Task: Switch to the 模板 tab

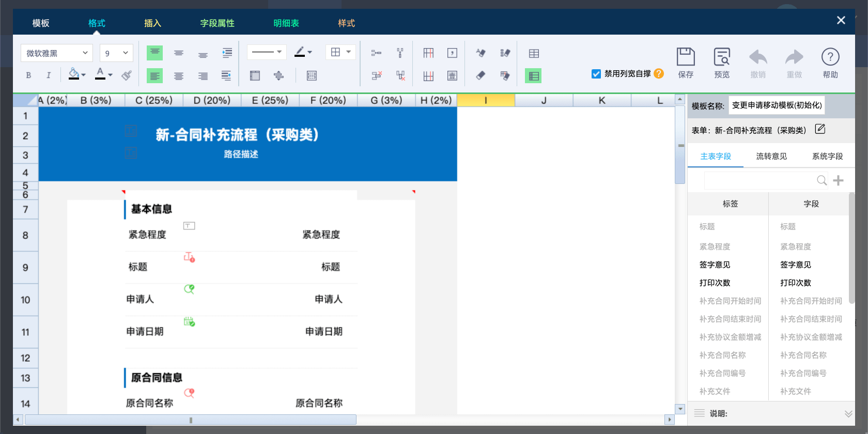Action: (x=41, y=23)
